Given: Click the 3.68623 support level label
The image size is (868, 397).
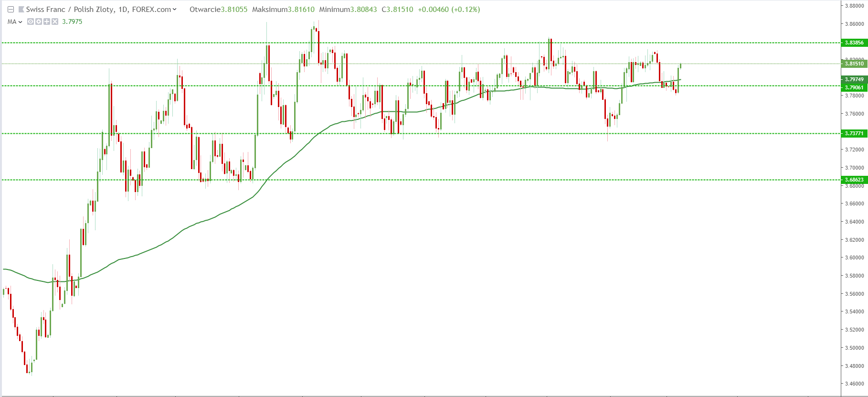Looking at the screenshot, I should 854,180.
